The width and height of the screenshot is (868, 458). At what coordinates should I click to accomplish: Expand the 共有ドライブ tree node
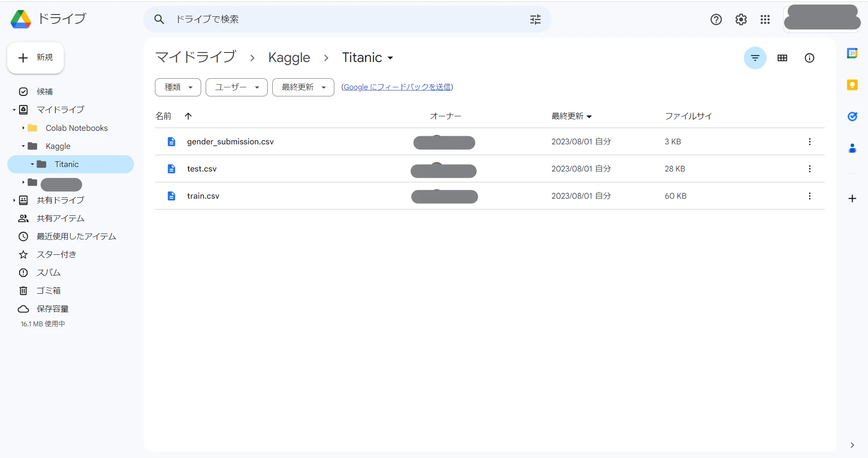tap(14, 200)
